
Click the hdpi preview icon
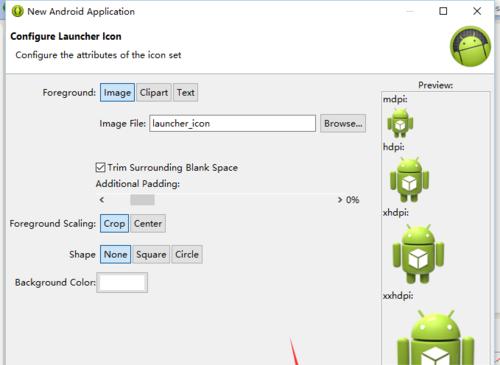click(409, 180)
